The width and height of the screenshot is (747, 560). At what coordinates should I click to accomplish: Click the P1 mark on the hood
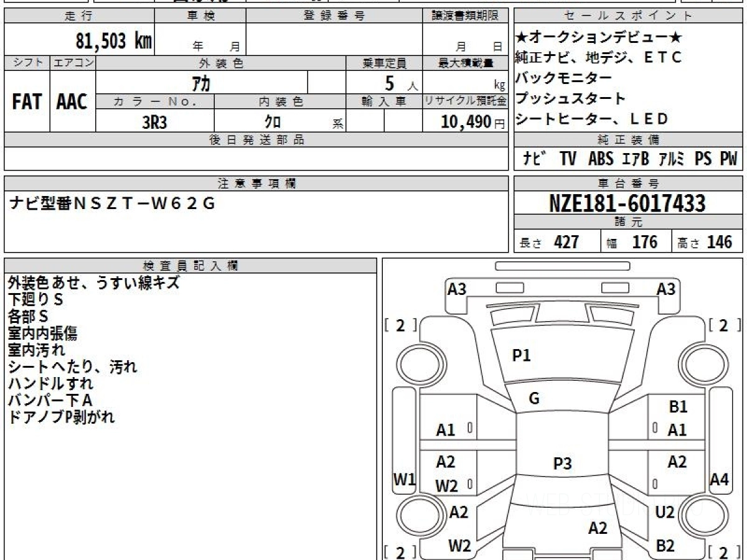point(521,355)
